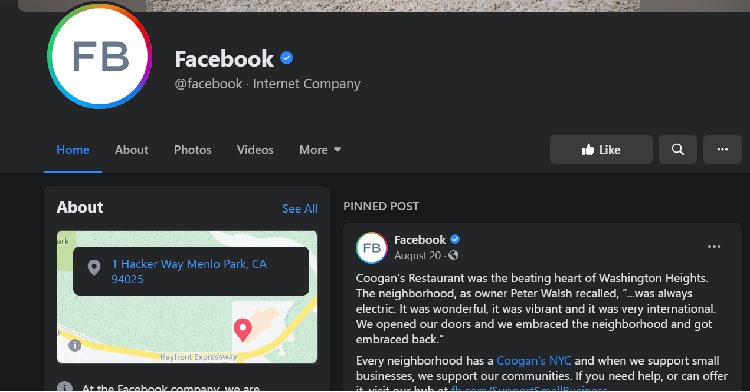Viewport: 750px width, 392px height.
Task: Open the pinned post options menu
Action: point(714,247)
